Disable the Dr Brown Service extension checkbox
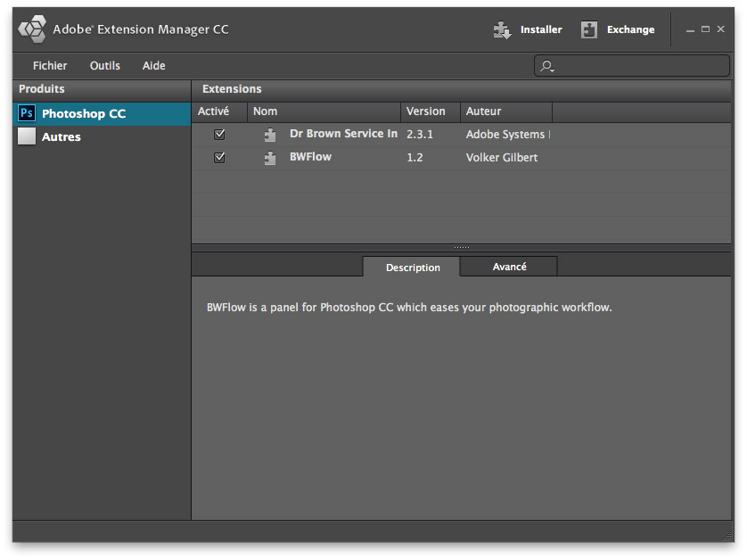Image resolution: width=747 pixels, height=560 pixels. tap(219, 135)
